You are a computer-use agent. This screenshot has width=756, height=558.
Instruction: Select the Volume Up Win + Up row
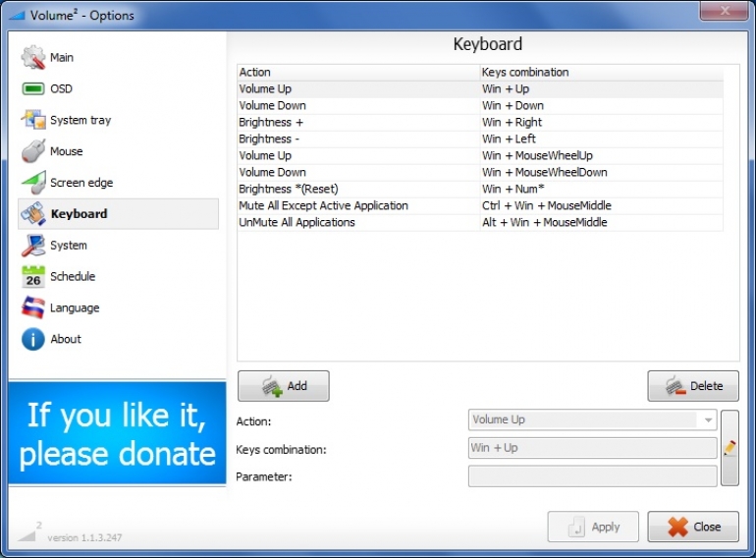pyautogui.click(x=480, y=88)
